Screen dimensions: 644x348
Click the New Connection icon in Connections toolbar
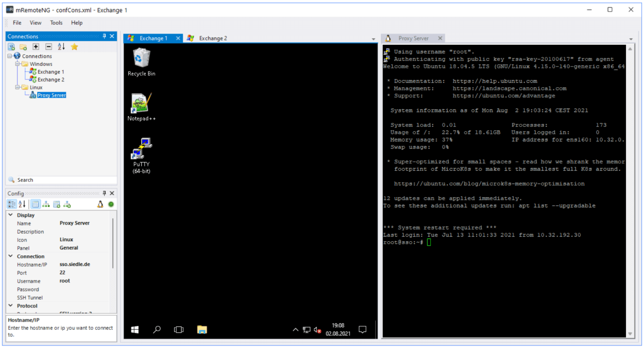(x=11, y=46)
